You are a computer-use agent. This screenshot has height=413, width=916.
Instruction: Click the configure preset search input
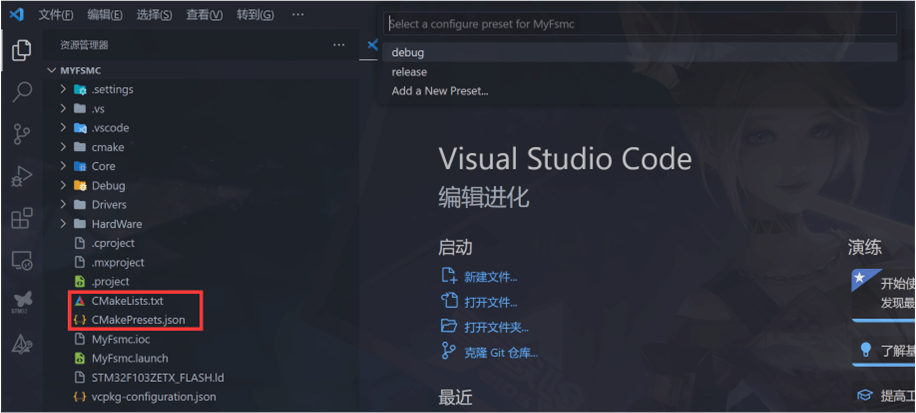click(x=640, y=23)
